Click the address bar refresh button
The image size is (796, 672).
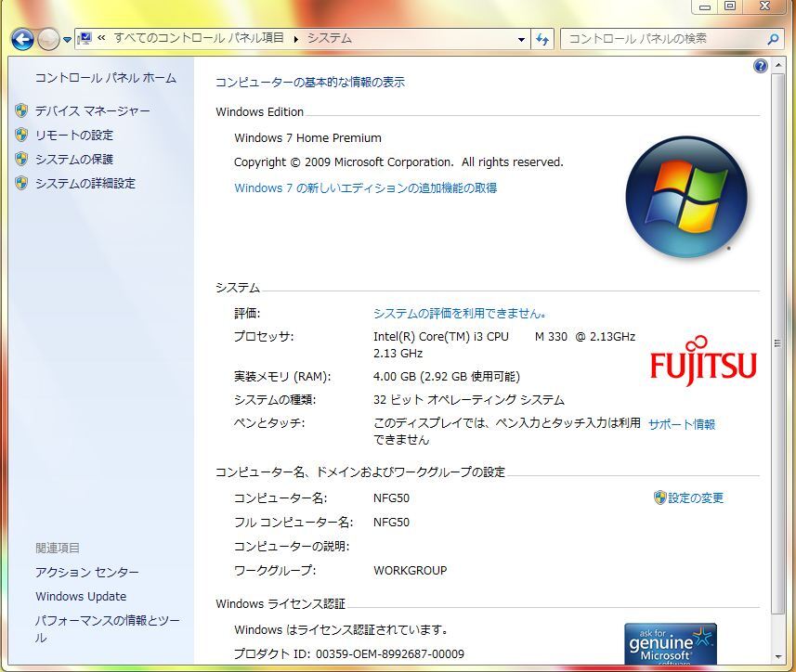click(x=542, y=39)
